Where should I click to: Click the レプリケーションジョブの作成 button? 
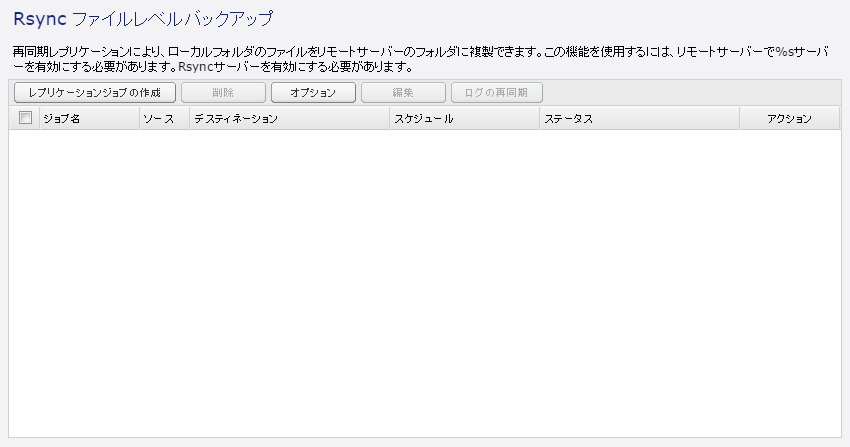[x=95, y=93]
